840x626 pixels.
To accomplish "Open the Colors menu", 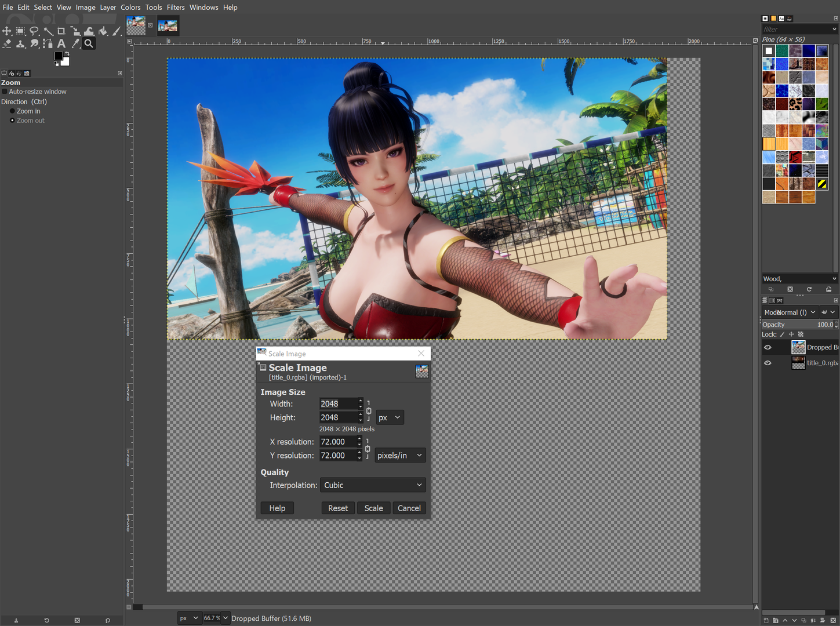I will point(130,8).
